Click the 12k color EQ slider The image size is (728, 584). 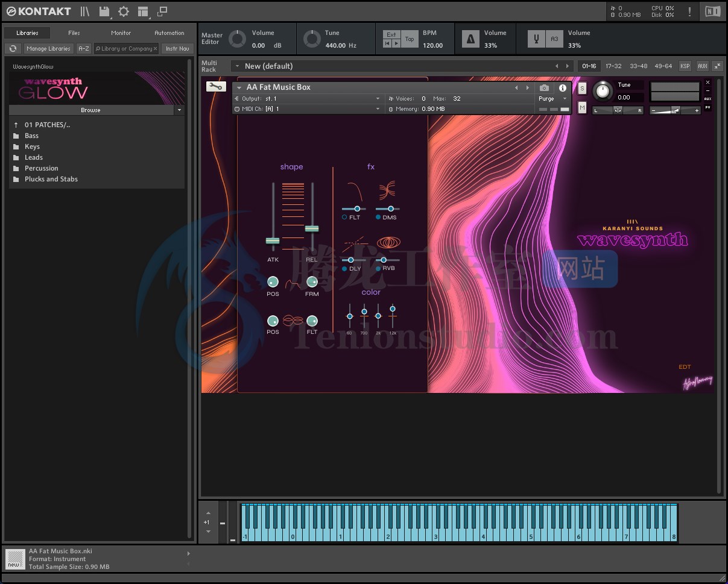[393, 309]
